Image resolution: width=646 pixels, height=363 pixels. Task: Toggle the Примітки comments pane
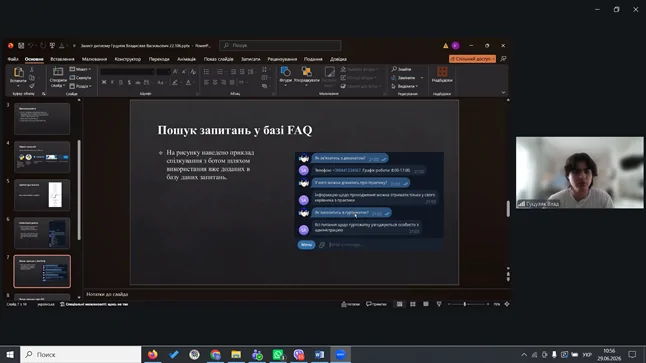[x=376, y=304]
